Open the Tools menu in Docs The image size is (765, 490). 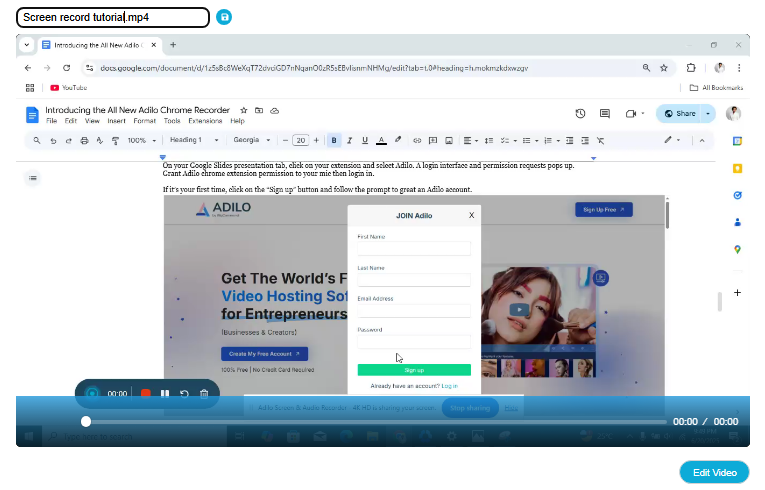point(172,121)
